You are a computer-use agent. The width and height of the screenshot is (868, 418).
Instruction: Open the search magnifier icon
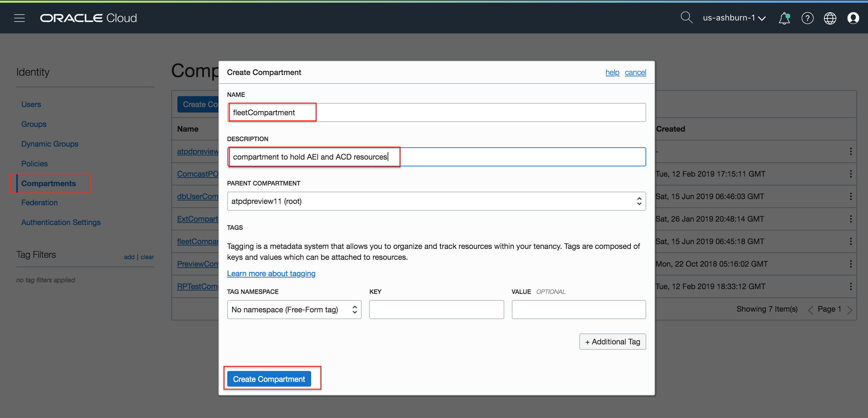pos(686,18)
